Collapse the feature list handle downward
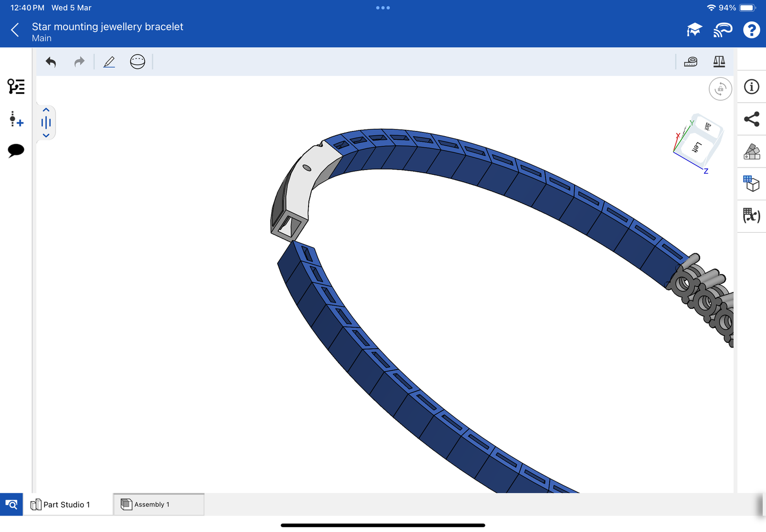The width and height of the screenshot is (766, 532). tap(46, 136)
